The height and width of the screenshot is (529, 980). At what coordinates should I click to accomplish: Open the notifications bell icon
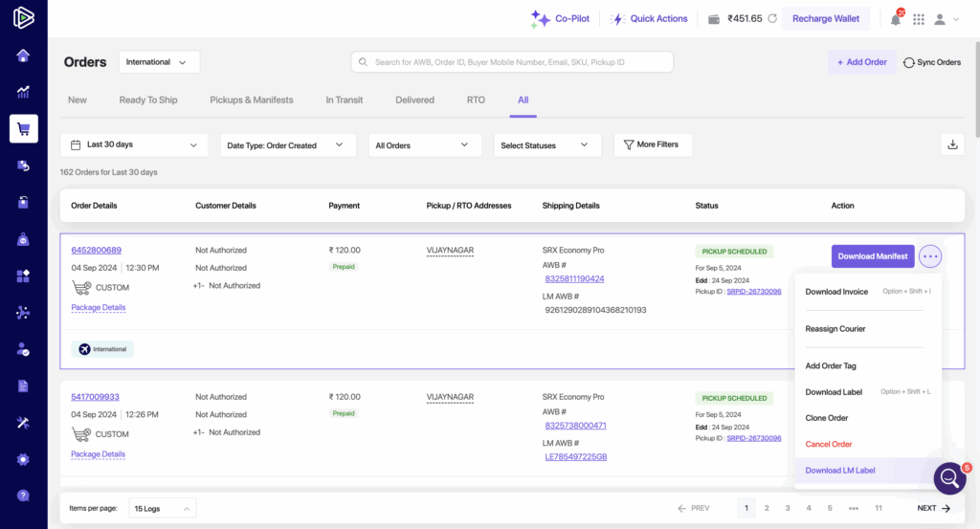896,19
